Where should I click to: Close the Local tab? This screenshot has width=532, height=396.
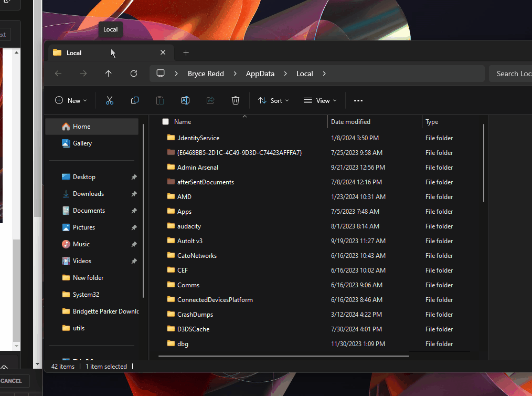(163, 53)
